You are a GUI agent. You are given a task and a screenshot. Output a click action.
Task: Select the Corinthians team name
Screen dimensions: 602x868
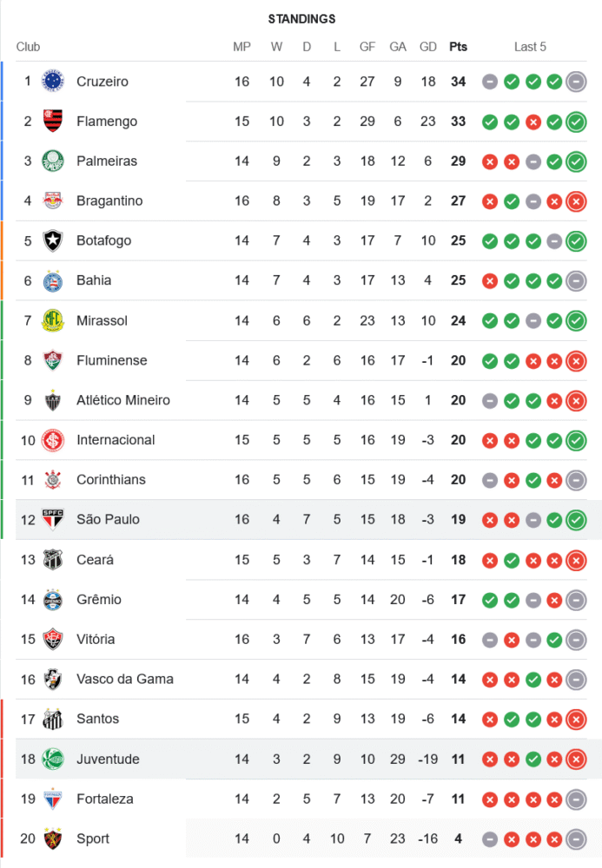pyautogui.click(x=111, y=479)
